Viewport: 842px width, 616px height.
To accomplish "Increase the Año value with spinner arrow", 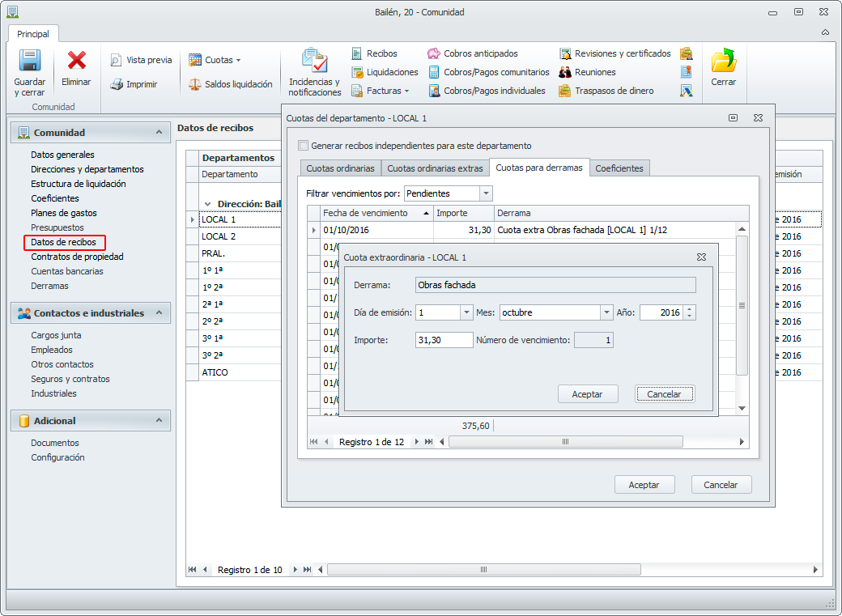I will [x=690, y=309].
